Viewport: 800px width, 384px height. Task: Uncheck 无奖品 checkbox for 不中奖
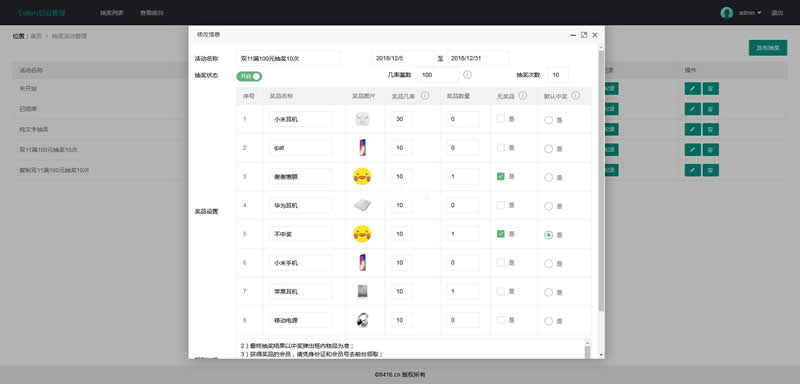pos(501,234)
